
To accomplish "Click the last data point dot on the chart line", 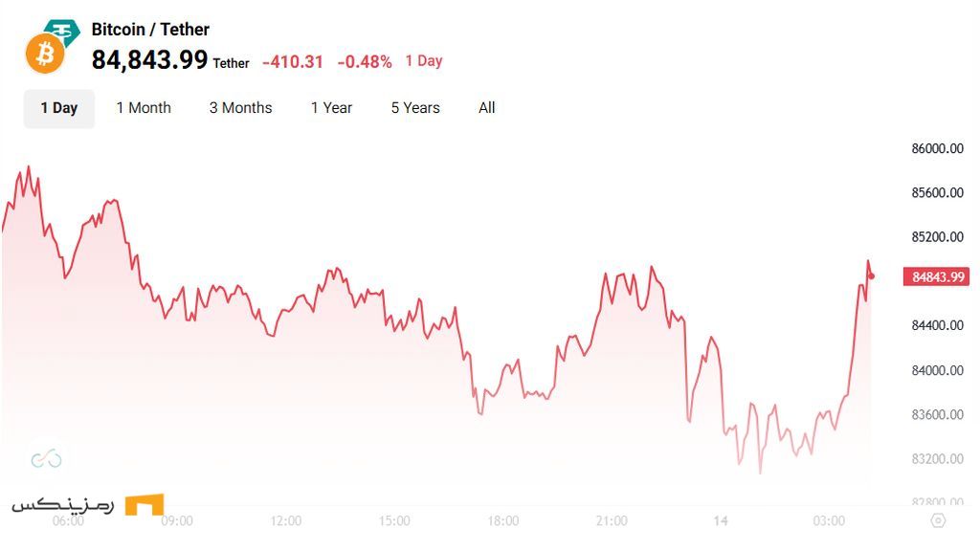I will coord(871,276).
